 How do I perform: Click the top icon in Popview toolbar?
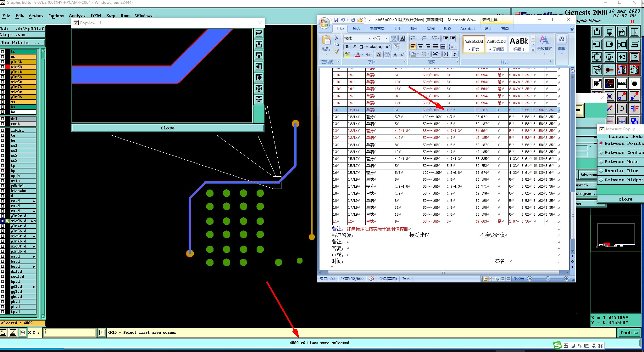click(259, 33)
